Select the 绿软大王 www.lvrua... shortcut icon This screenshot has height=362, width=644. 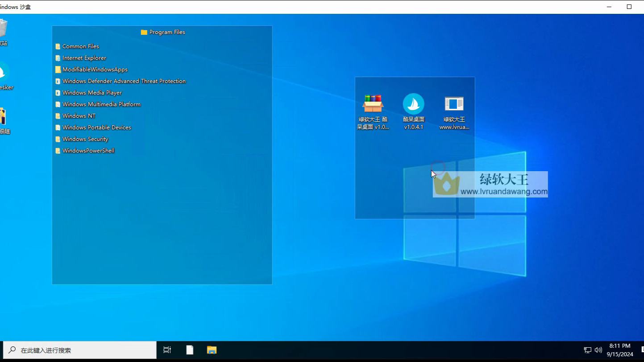(454, 104)
